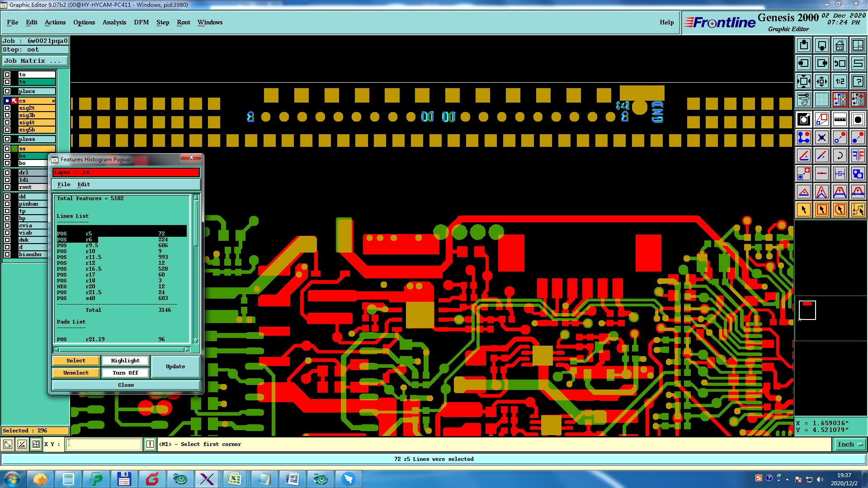Open the Analysis menu
Viewport: 868px width, 488px height.
(x=114, y=22)
